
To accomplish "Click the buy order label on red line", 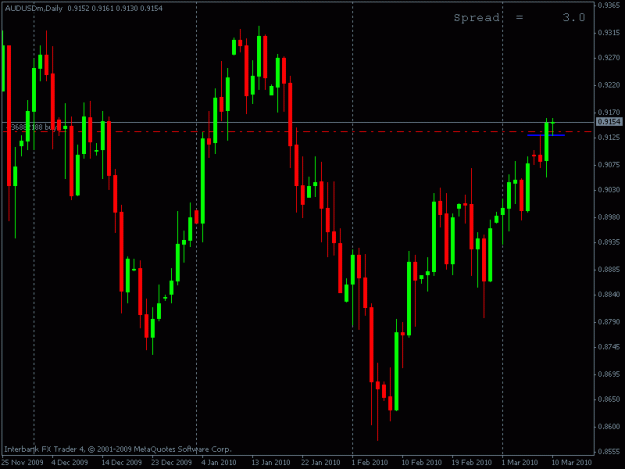I will click(31, 127).
